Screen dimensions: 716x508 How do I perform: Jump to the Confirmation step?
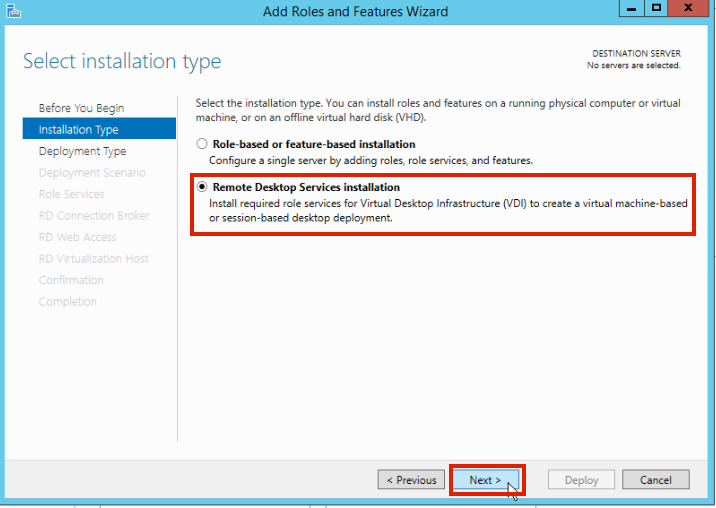click(71, 280)
